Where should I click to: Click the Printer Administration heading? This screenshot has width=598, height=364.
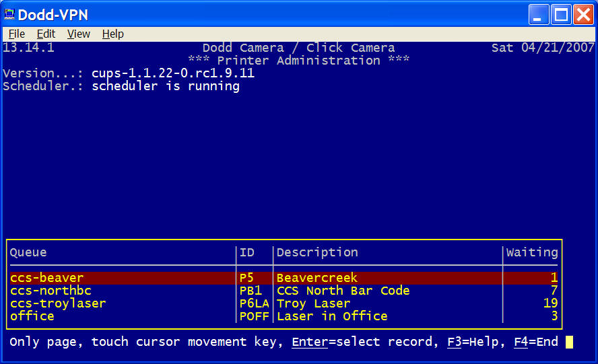click(x=298, y=61)
